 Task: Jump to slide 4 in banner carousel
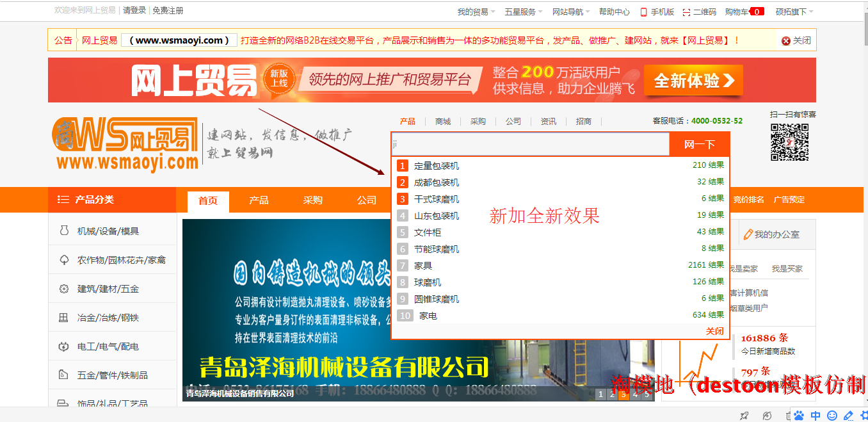(x=635, y=394)
